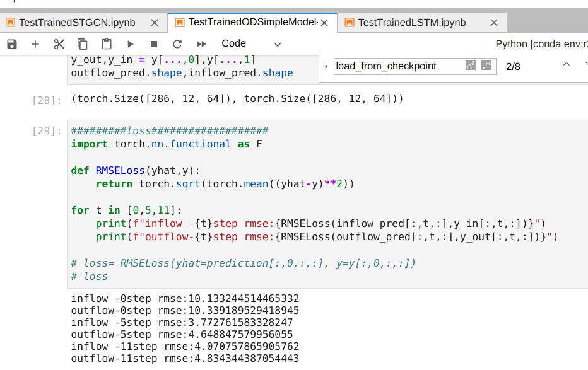588x370 pixels.
Task: Open the Code cell type dropdown
Action: click(251, 44)
